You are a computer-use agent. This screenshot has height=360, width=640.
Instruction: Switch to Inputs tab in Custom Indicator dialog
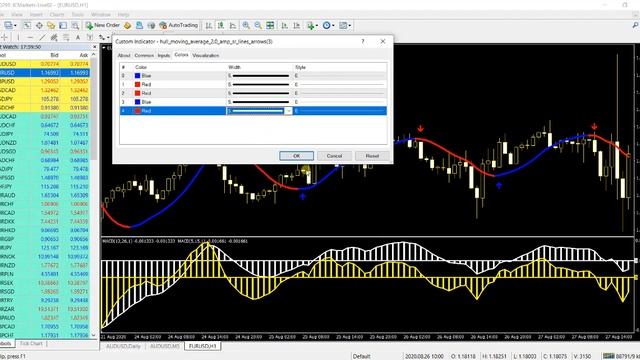pyautogui.click(x=164, y=56)
